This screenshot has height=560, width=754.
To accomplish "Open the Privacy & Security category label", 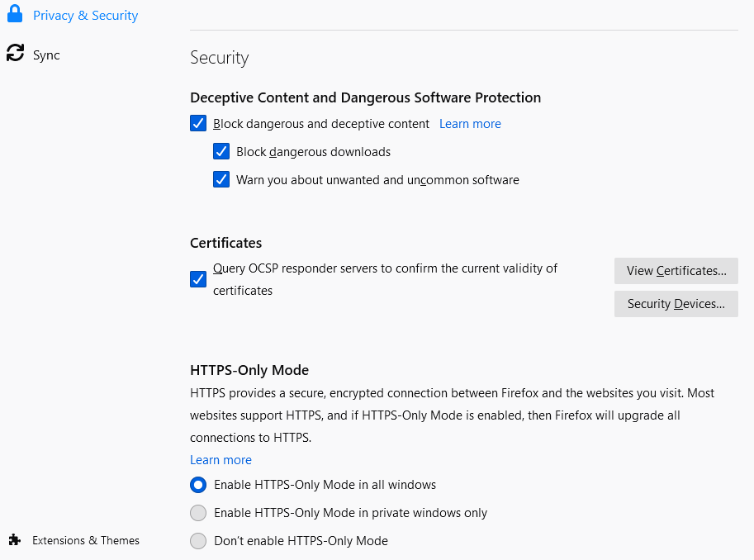I will point(85,16).
